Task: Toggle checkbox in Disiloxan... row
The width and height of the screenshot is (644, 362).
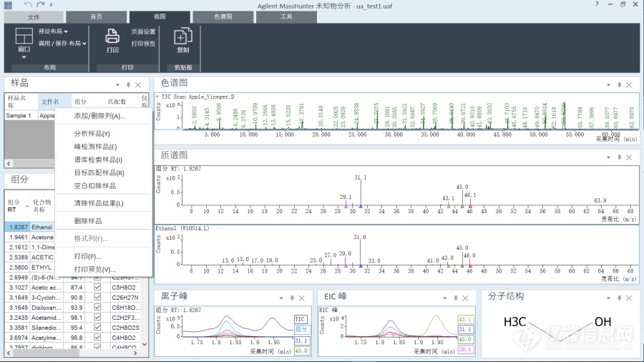Action: [x=97, y=307]
